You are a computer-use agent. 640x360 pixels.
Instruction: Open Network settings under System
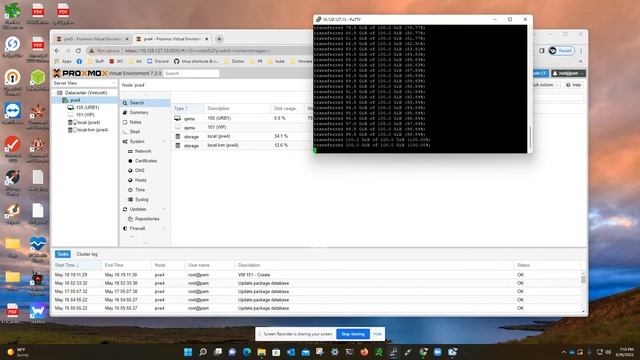(x=143, y=151)
